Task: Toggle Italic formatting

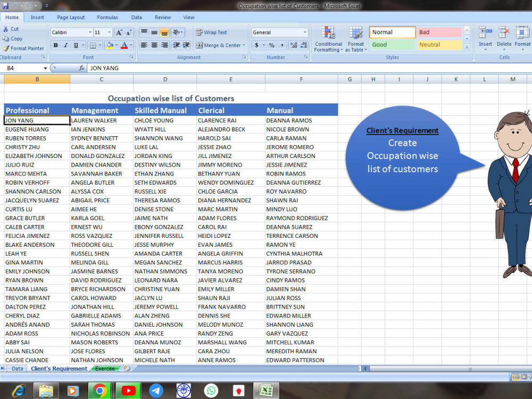Action: (66, 45)
